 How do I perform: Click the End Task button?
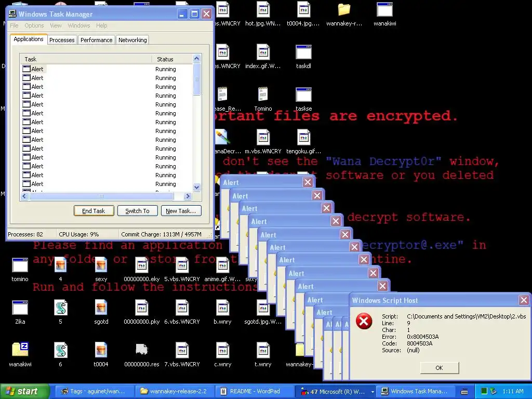pyautogui.click(x=94, y=211)
